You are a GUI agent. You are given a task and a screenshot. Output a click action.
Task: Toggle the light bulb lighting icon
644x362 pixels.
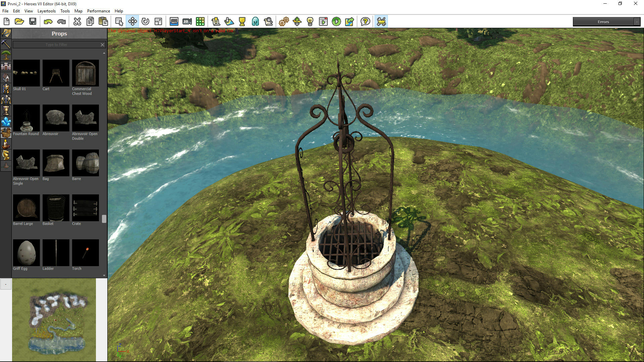310,22
